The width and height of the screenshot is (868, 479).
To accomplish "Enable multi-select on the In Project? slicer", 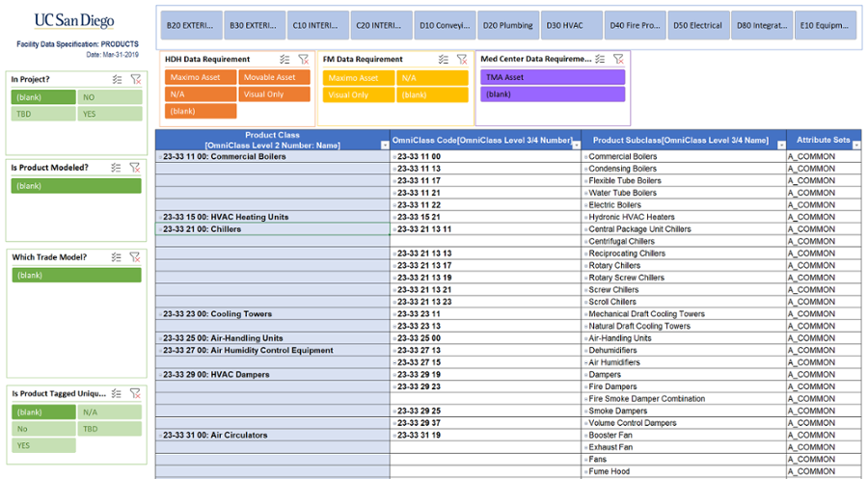I will click(117, 80).
